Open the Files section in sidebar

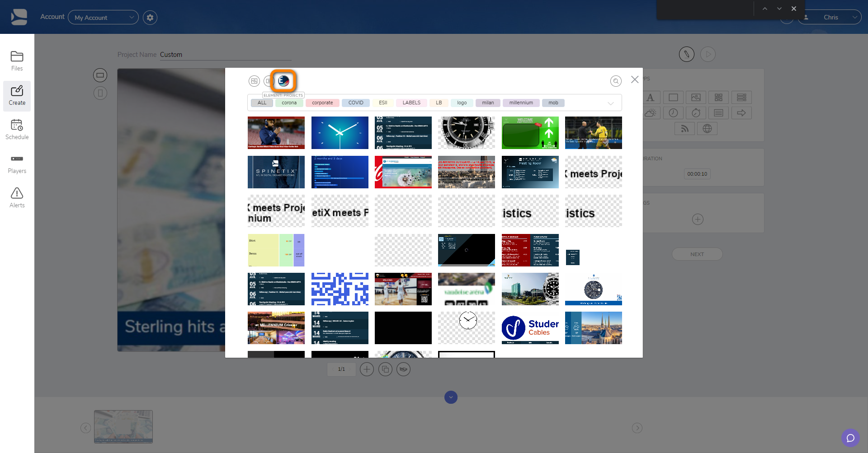[x=17, y=61]
